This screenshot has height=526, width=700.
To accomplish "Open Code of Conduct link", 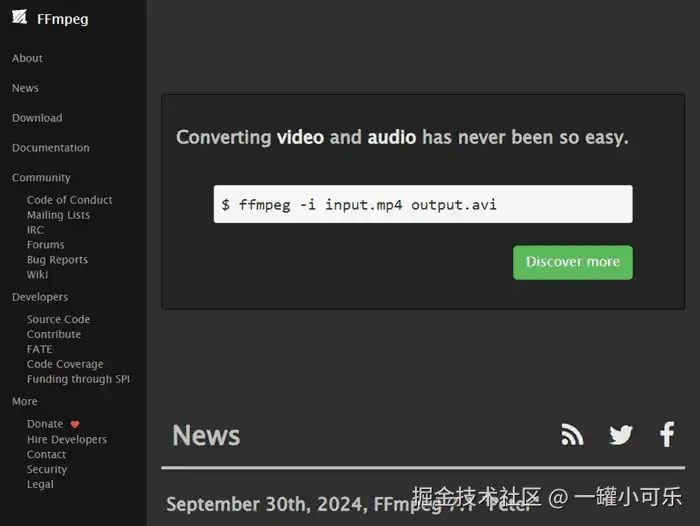I will 69,200.
